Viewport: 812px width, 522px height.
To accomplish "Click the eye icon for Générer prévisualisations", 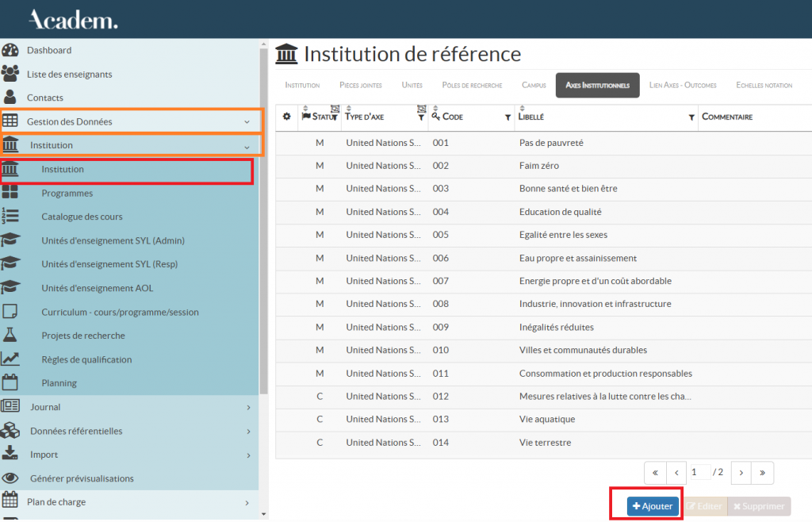I will point(10,478).
